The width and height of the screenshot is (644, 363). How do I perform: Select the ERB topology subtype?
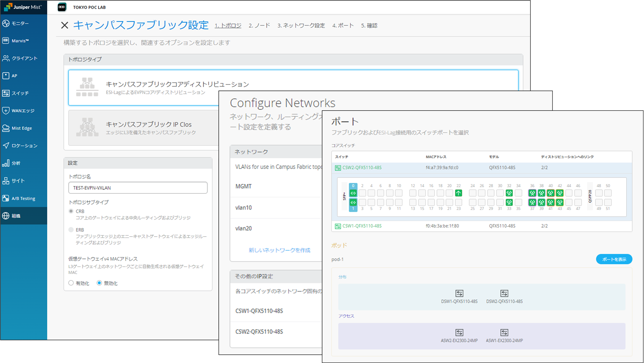[71, 230]
